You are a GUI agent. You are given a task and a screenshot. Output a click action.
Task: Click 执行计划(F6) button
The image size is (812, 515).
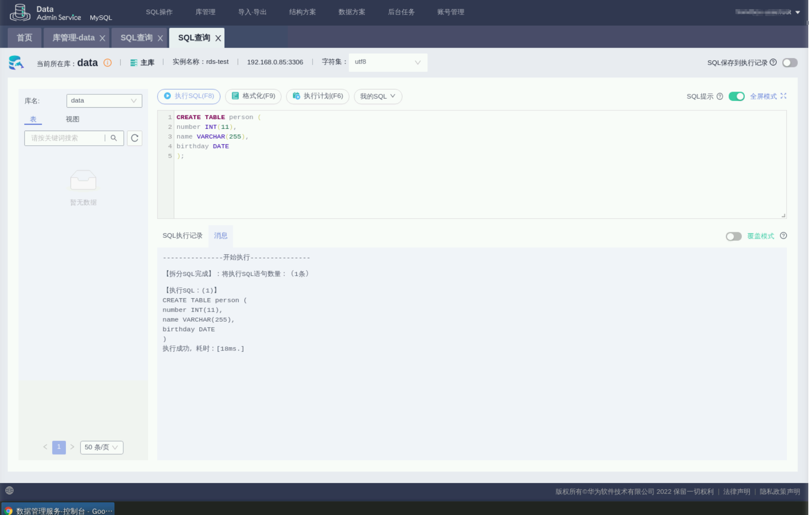click(x=318, y=96)
